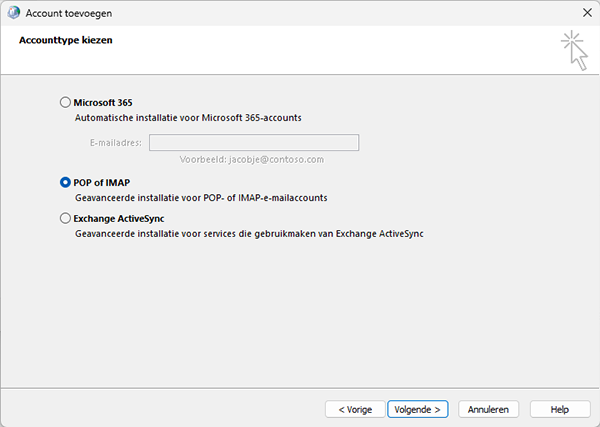Image resolution: width=600 pixels, height=427 pixels.
Task: Click the 'Accounttype kiezen' heading
Action: [x=66, y=40]
